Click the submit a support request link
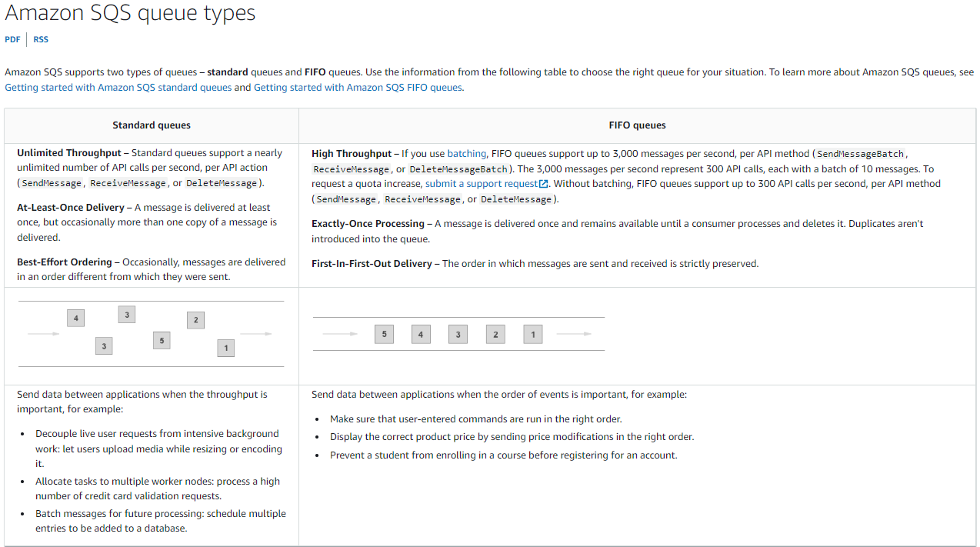The image size is (980, 547). (x=481, y=184)
